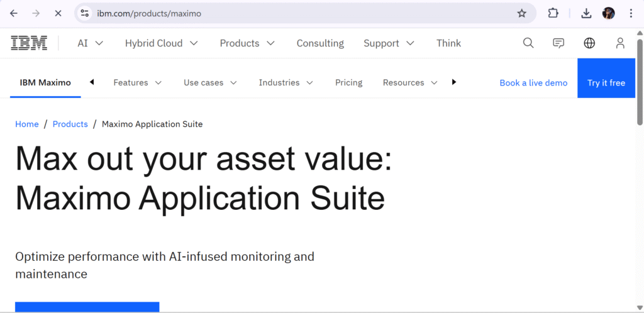Image resolution: width=644 pixels, height=313 pixels.
Task: Open Chrome profile avatar
Action: 608,13
